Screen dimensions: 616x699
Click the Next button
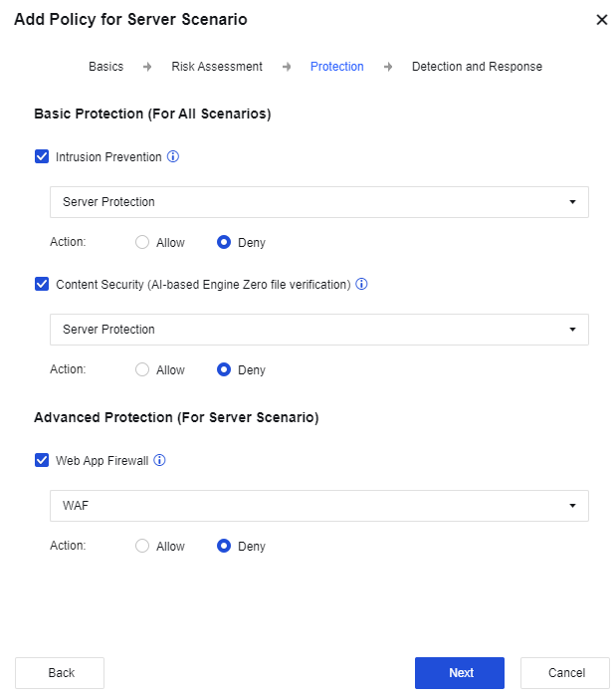(x=460, y=673)
